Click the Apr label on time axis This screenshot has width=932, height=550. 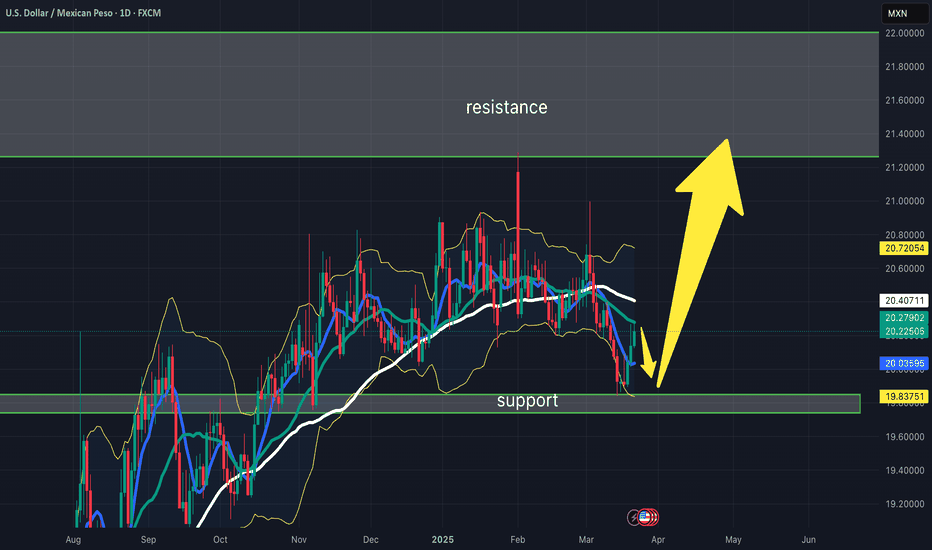pyautogui.click(x=658, y=540)
